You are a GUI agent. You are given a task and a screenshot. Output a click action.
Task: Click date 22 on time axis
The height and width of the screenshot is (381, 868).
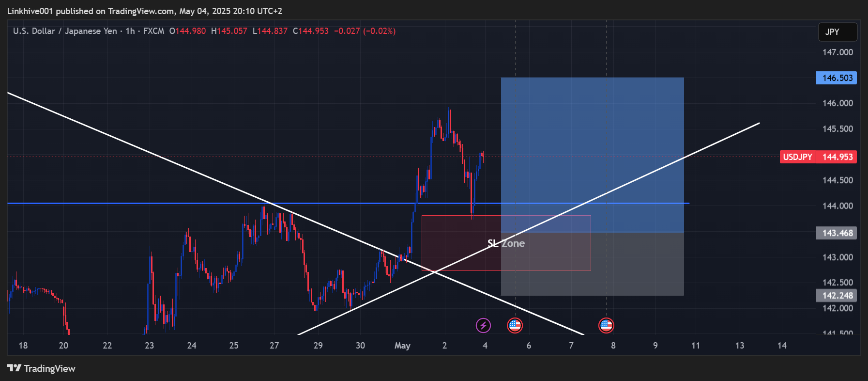107,346
